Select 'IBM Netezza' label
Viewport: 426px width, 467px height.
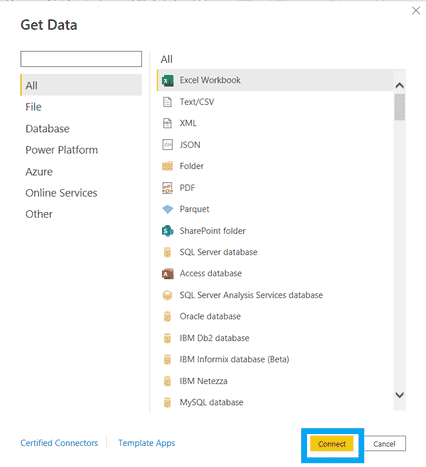pos(203,381)
